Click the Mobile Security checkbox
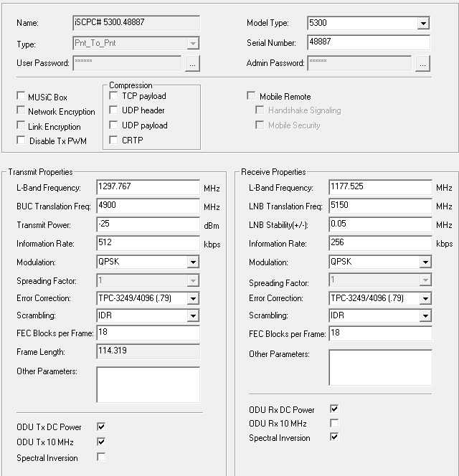459x476 pixels. (x=260, y=125)
